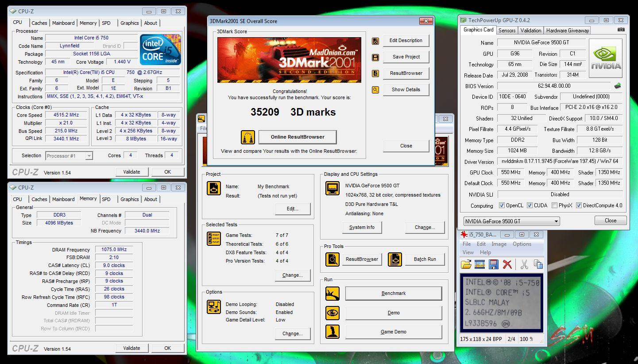This screenshot has width=638, height=364.
Task: Click the Batch Run button
Action: [x=425, y=259]
